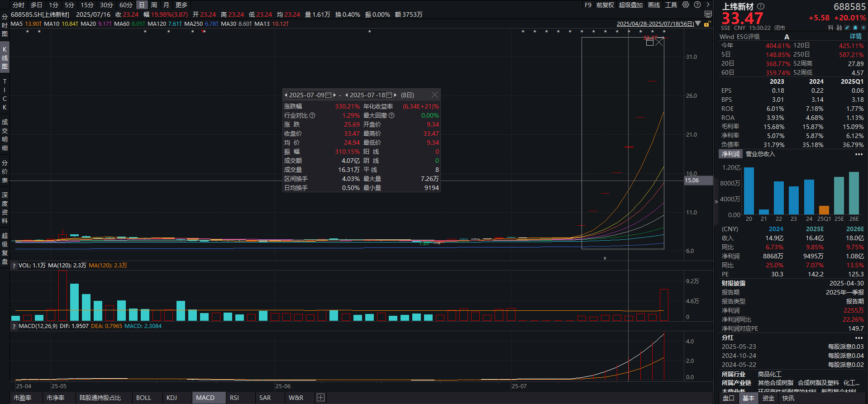Switch to the 陆股通持股占比 indicator tab

click(x=100, y=398)
